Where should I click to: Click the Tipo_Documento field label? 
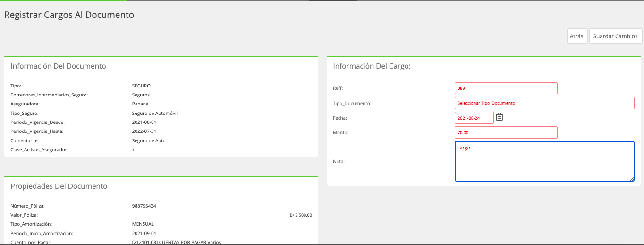tap(352, 103)
